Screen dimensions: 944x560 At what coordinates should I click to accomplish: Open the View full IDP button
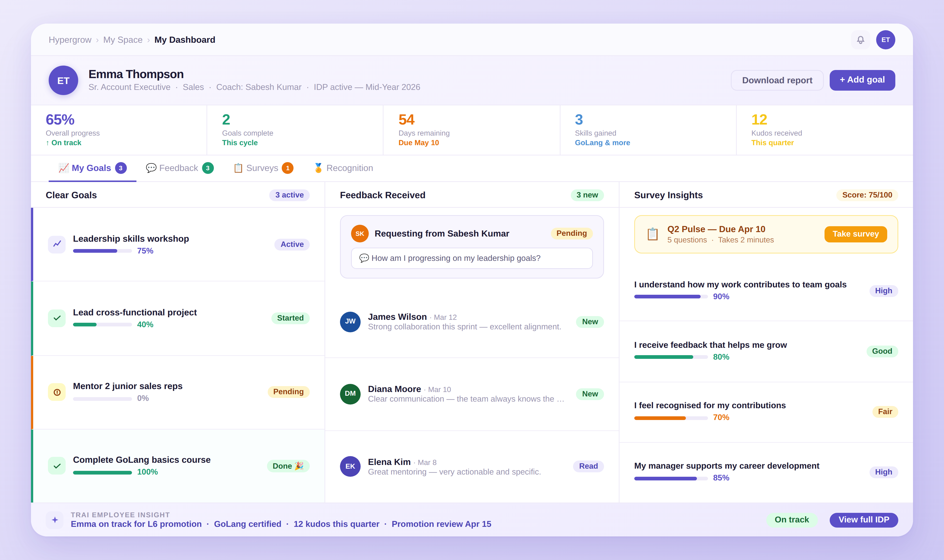click(x=864, y=520)
